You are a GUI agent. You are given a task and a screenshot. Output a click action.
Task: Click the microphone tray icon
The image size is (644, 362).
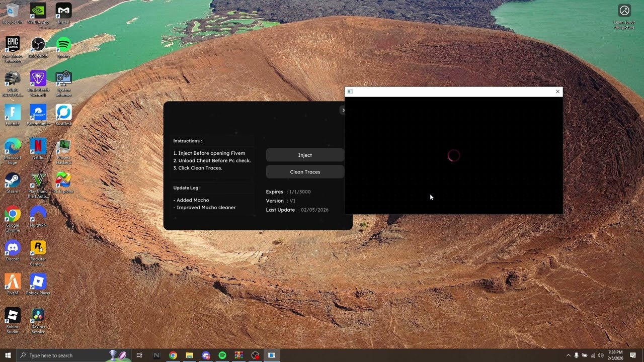(x=577, y=355)
